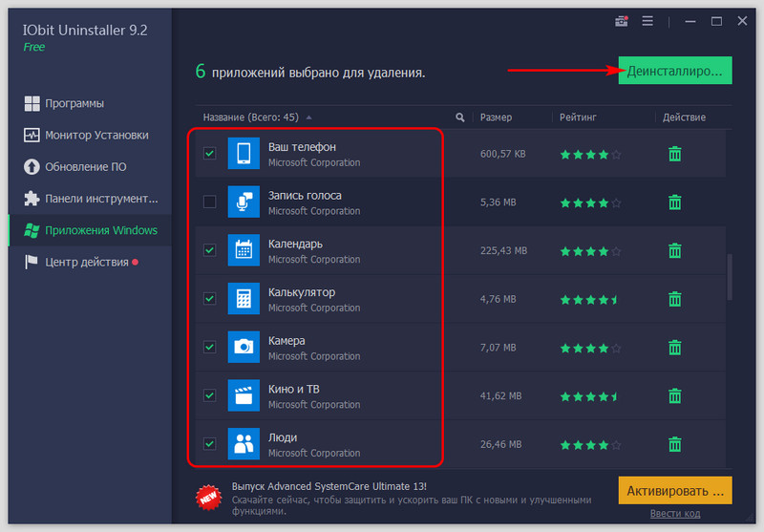Click the red NEW badge icon
This screenshot has height=532, width=764.
pos(209,498)
